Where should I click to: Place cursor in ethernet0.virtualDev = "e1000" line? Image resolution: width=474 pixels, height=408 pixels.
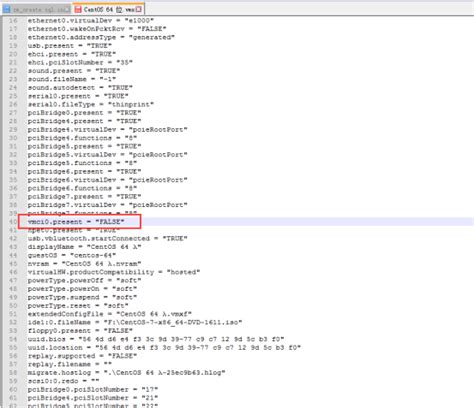[x=91, y=21]
